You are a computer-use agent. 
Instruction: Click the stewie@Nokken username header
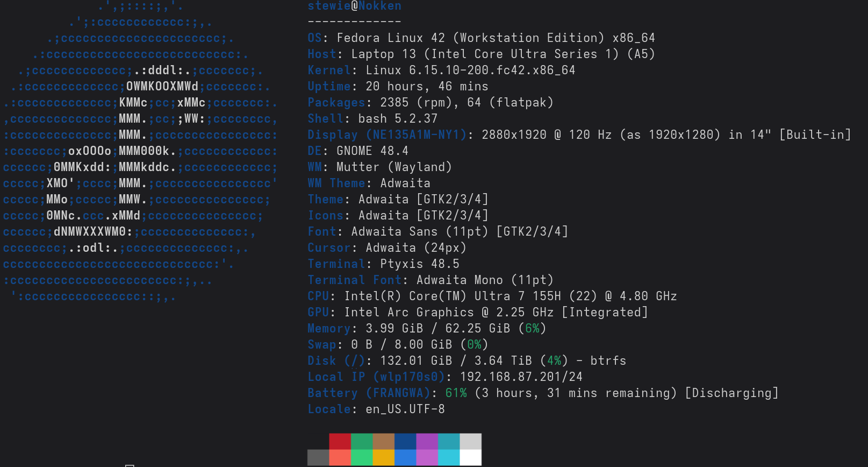click(354, 6)
